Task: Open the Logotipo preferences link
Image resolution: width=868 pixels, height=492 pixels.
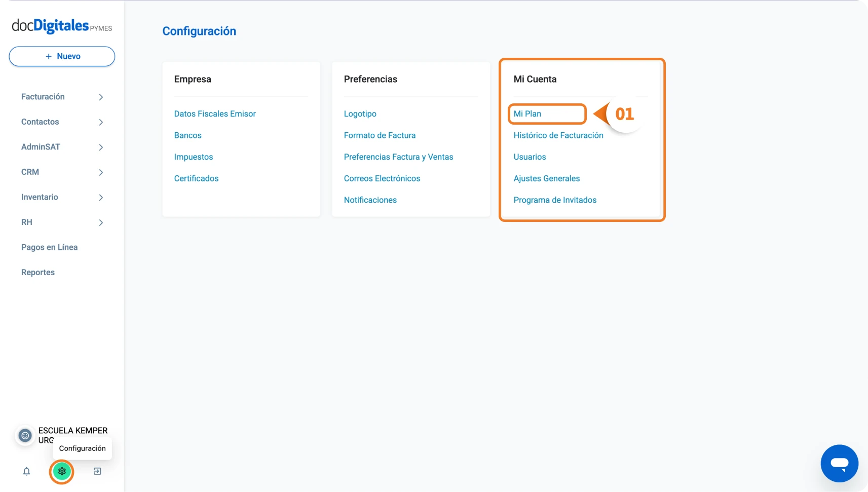Action: (x=360, y=113)
